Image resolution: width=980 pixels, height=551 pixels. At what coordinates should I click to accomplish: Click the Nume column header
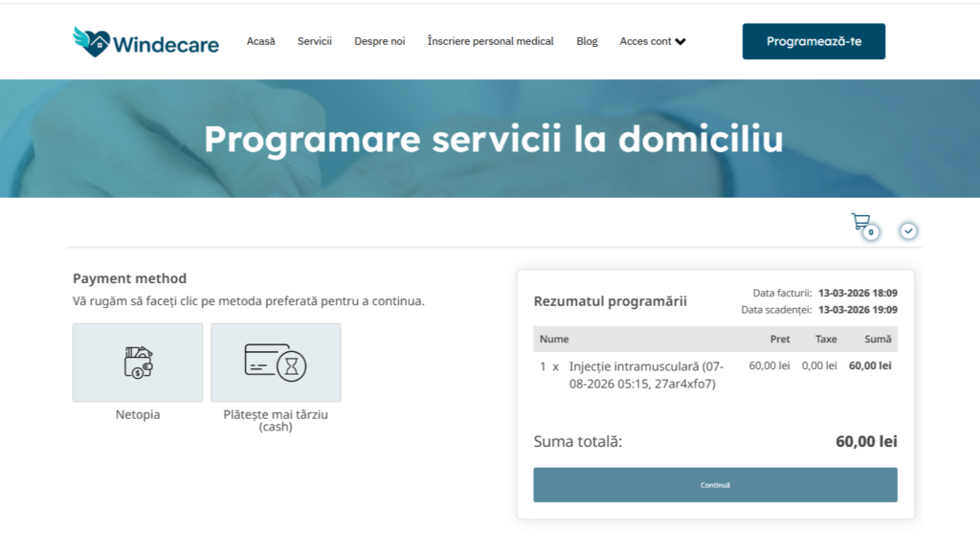pyautogui.click(x=554, y=339)
